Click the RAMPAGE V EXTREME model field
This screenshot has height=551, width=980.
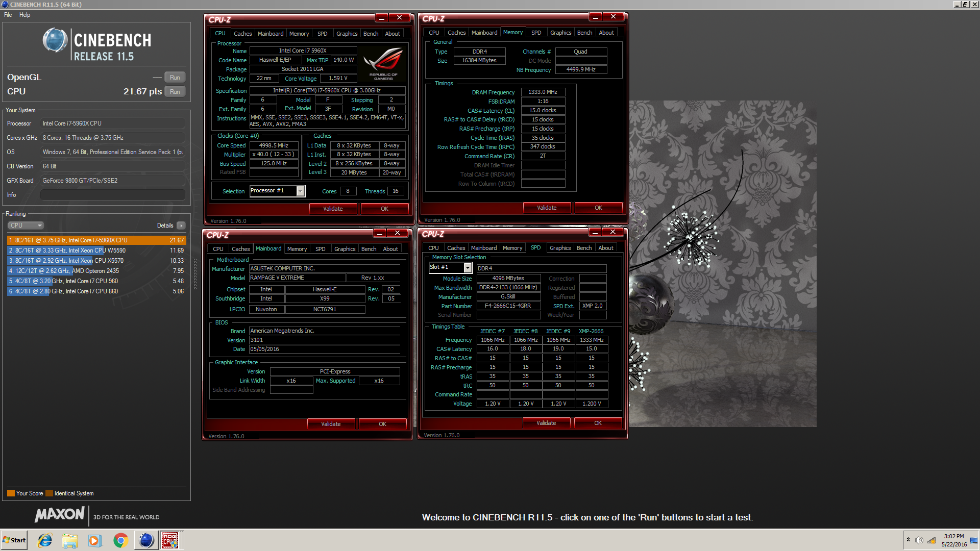click(x=297, y=278)
